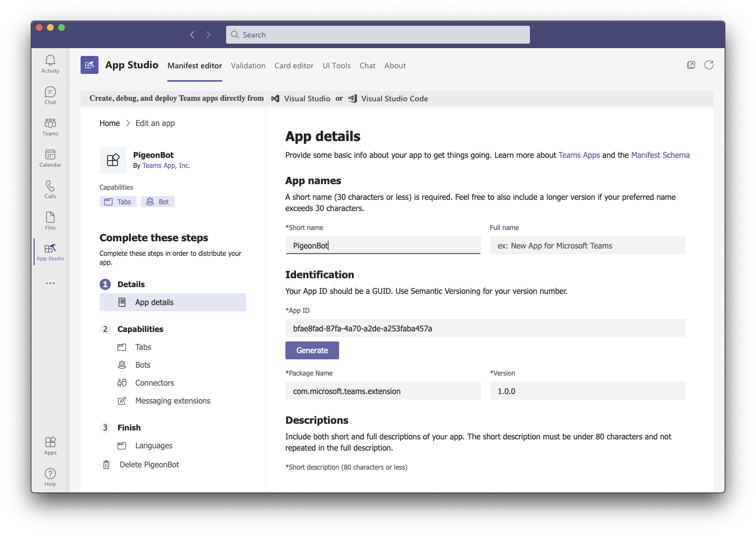
Task: Open Tabs under Capabilities steps
Action: (143, 347)
